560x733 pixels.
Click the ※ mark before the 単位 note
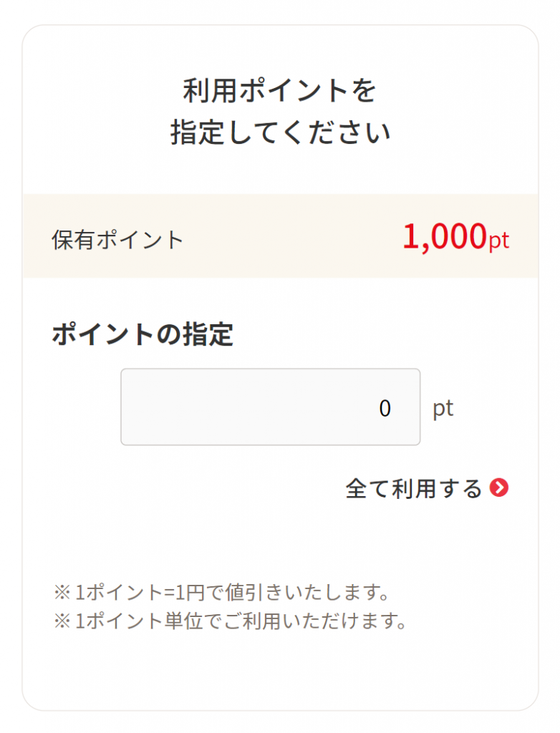click(x=62, y=621)
